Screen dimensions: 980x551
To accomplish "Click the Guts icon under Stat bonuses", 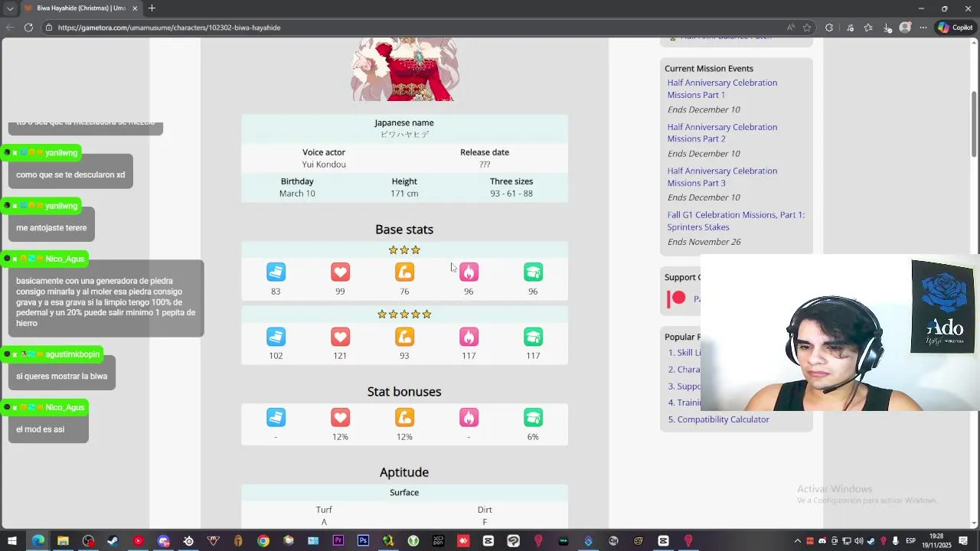I will 469,417.
